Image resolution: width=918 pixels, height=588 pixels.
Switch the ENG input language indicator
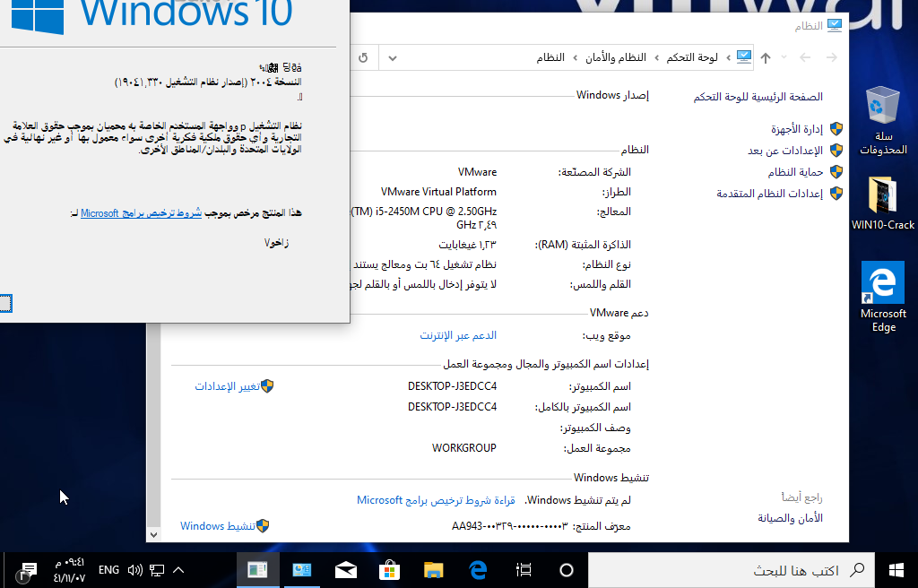coord(108,570)
